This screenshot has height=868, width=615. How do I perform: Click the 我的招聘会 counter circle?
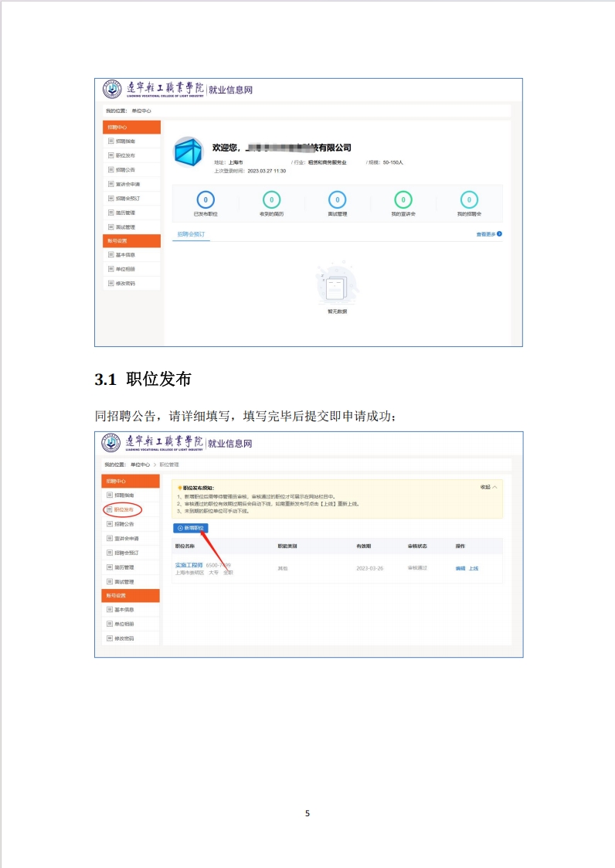coord(469,200)
